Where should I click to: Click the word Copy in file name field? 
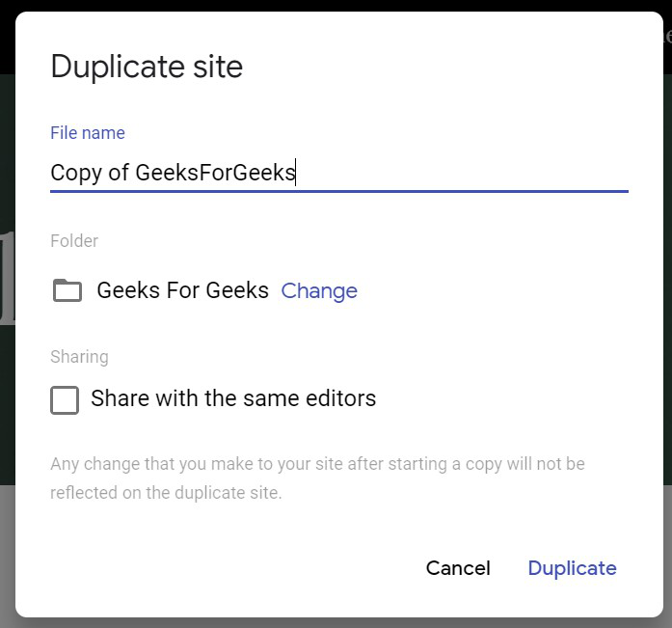[74, 174]
